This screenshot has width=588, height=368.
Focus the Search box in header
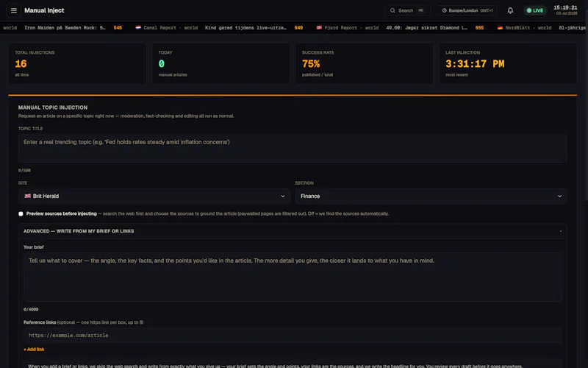pyautogui.click(x=408, y=10)
